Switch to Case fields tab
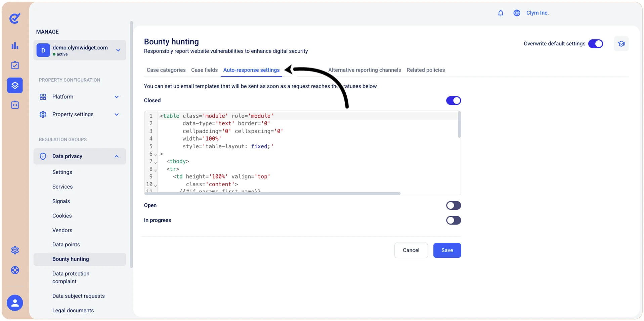Screen dimensions: 644x321 click(204, 70)
